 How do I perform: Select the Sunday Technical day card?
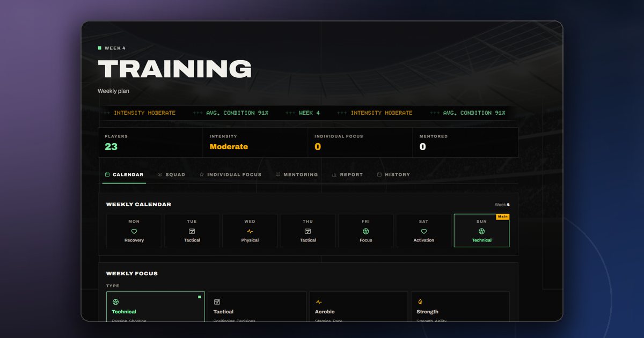pos(482,231)
